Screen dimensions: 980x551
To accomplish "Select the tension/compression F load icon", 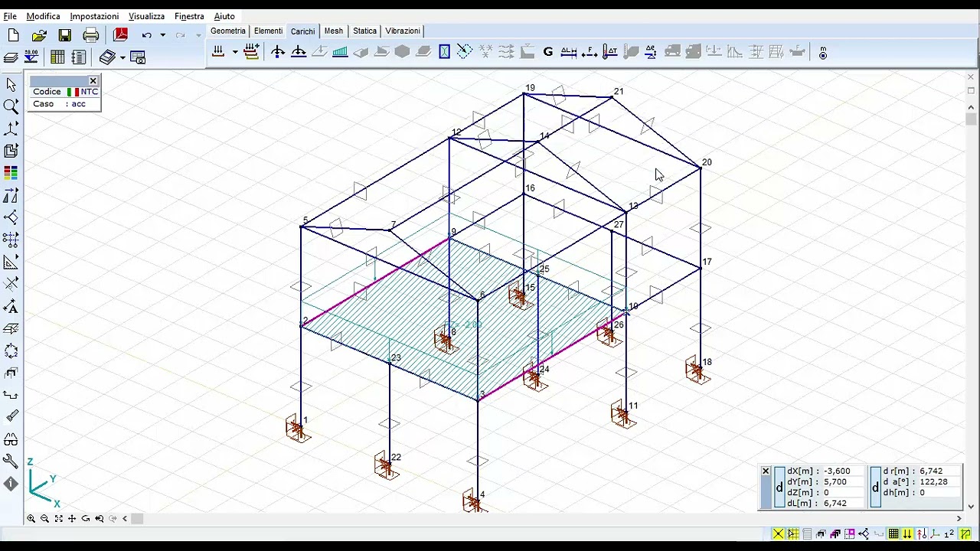I will (589, 52).
